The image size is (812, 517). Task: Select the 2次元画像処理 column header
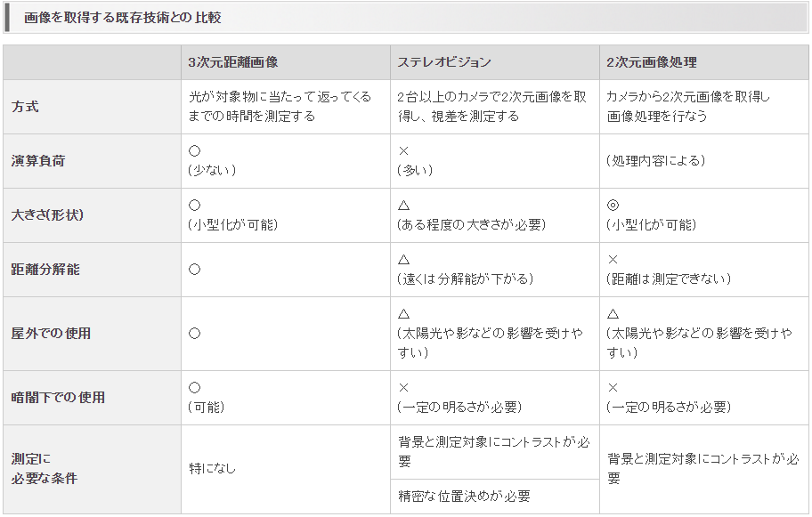[x=651, y=62]
